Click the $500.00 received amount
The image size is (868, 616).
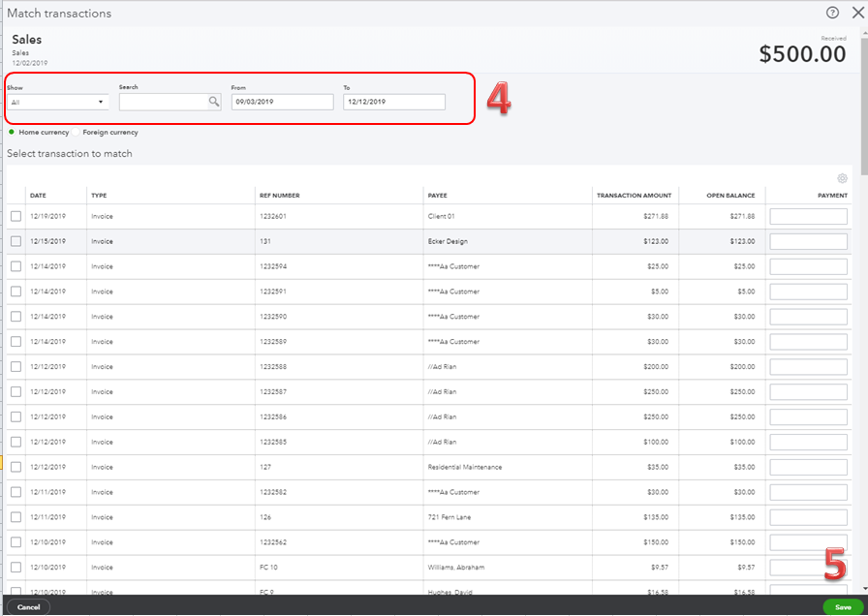tap(802, 54)
